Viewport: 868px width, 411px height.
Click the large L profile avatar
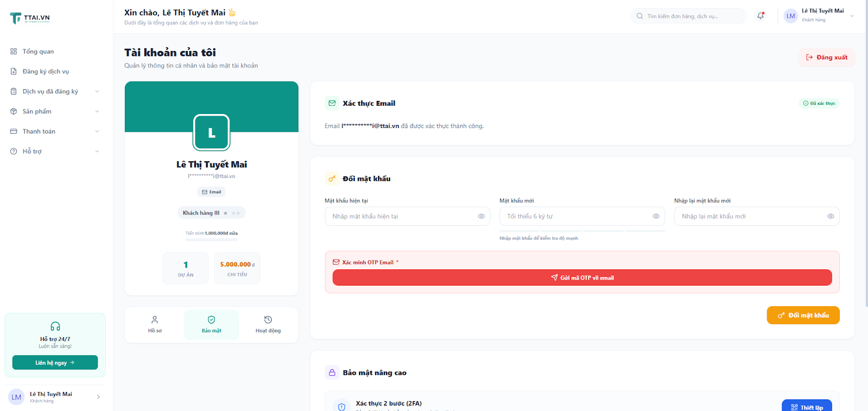tap(212, 132)
